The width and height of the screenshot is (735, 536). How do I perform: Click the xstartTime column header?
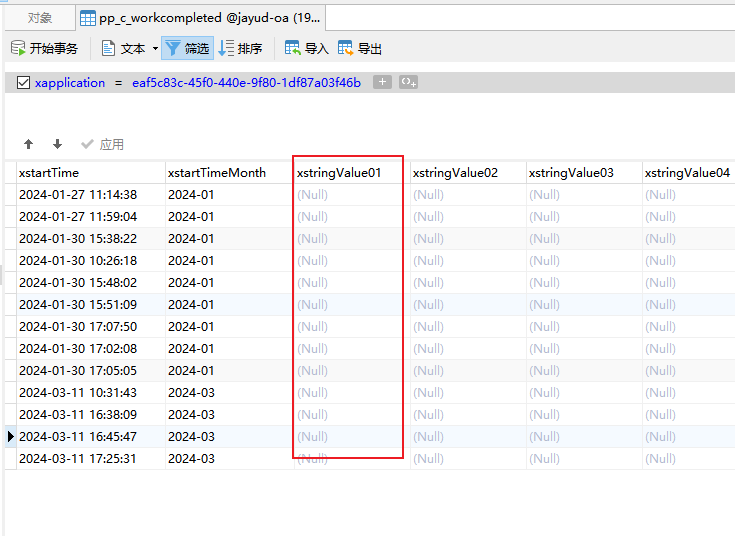(49, 173)
